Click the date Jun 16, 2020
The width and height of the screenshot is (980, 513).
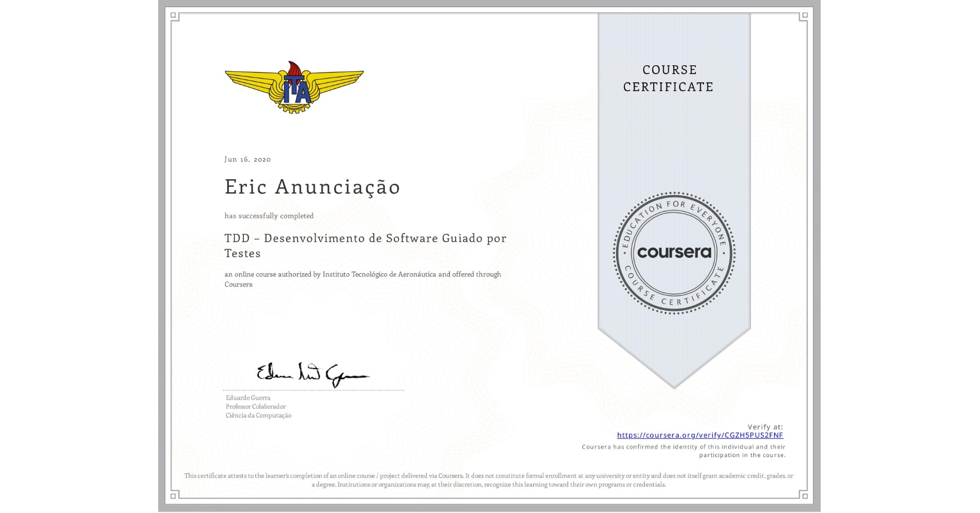[x=248, y=159]
